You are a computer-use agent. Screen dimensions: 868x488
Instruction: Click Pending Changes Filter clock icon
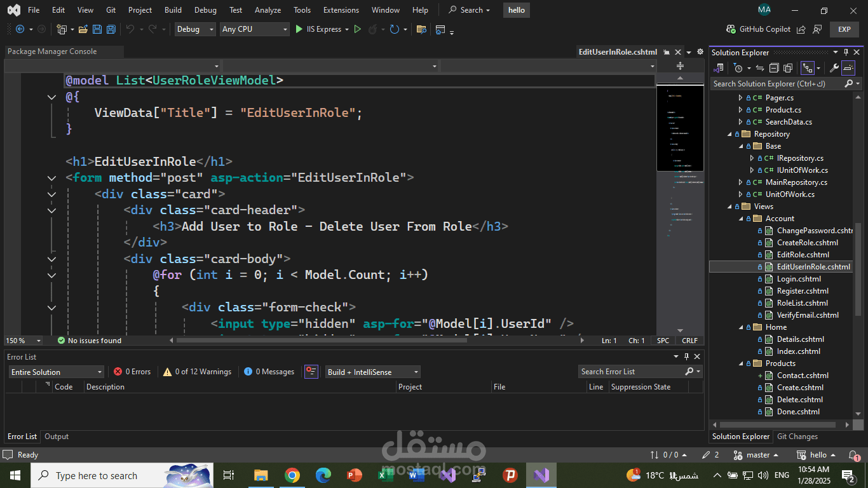(x=738, y=68)
